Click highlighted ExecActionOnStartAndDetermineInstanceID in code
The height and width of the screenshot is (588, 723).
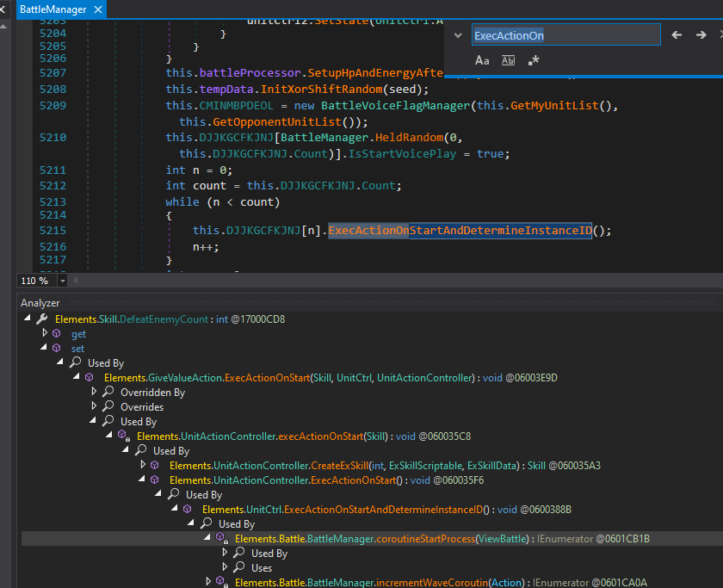[x=460, y=230]
